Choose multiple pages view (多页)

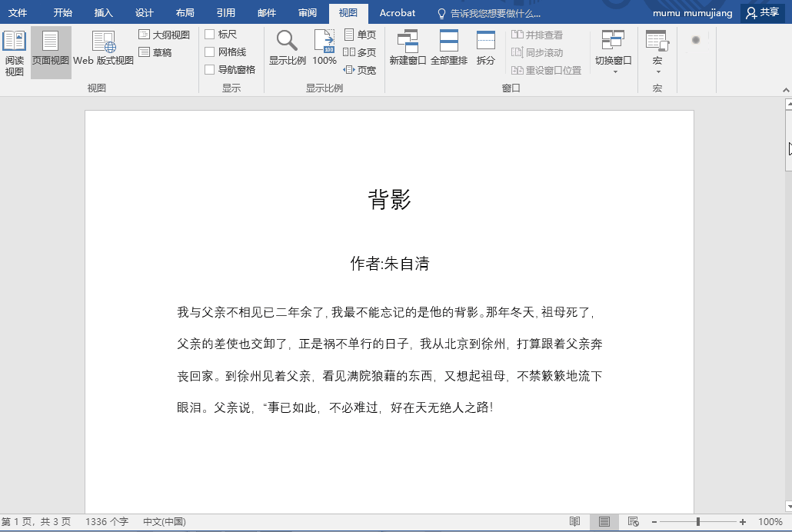coord(360,52)
